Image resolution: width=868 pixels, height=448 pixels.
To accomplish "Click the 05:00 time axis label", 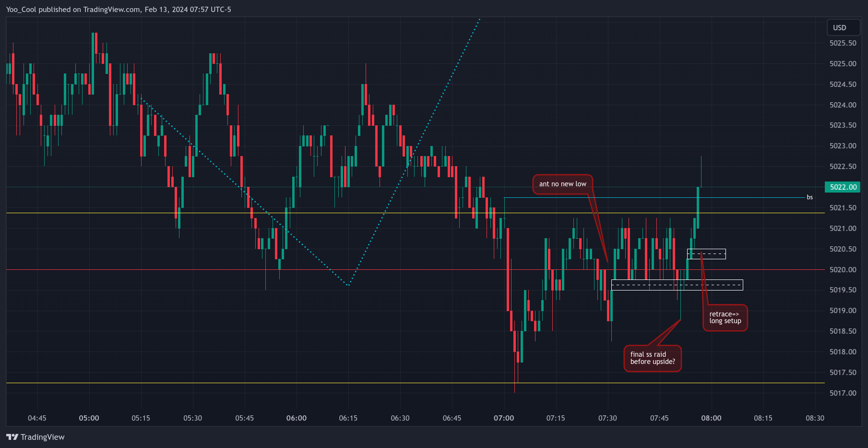I will pyautogui.click(x=89, y=418).
